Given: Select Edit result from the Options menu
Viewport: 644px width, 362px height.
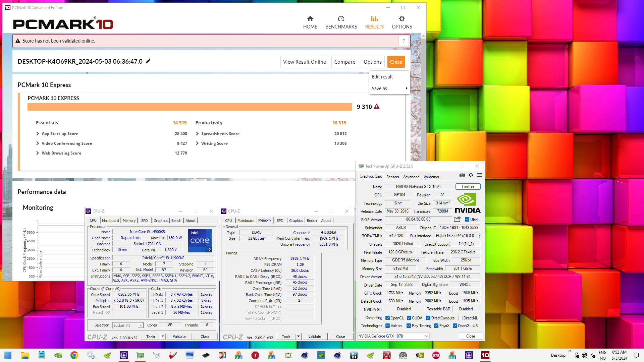Looking at the screenshot, I should point(382,77).
